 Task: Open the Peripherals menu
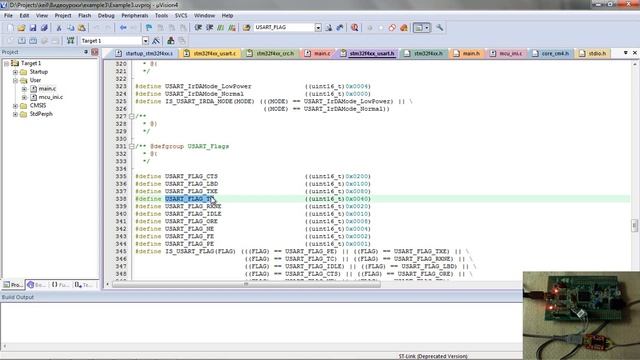click(135, 16)
